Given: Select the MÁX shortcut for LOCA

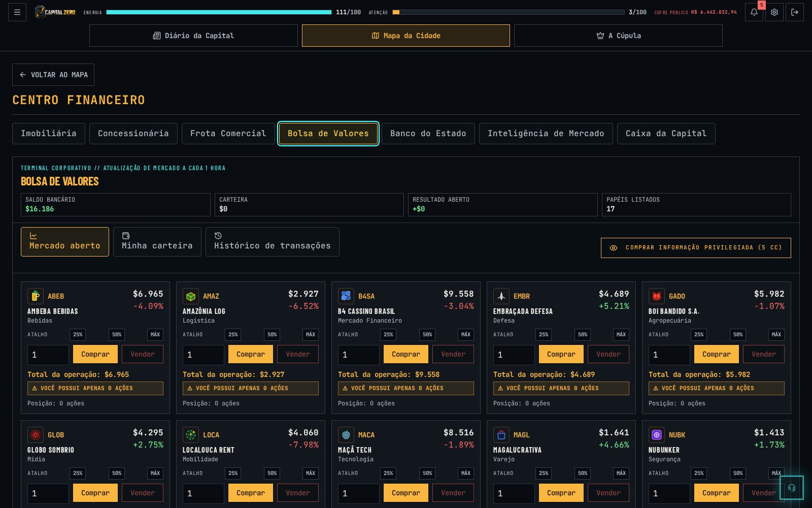Looking at the screenshot, I should [311, 473].
